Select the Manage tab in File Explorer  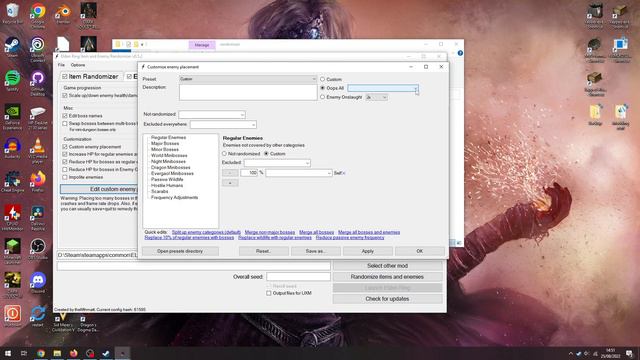click(202, 45)
